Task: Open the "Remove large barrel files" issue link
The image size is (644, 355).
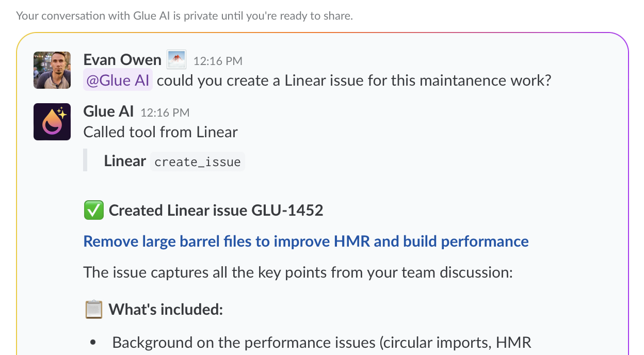Action: [x=305, y=241]
